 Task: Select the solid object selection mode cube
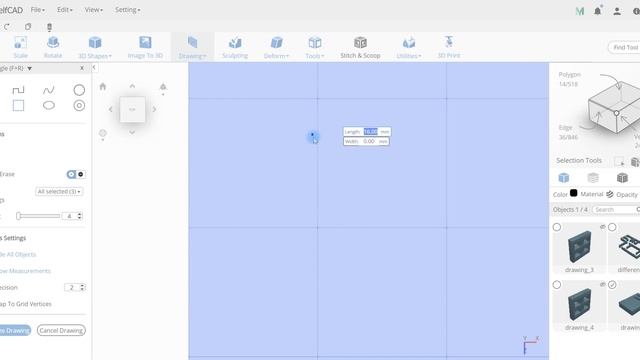[x=564, y=178]
